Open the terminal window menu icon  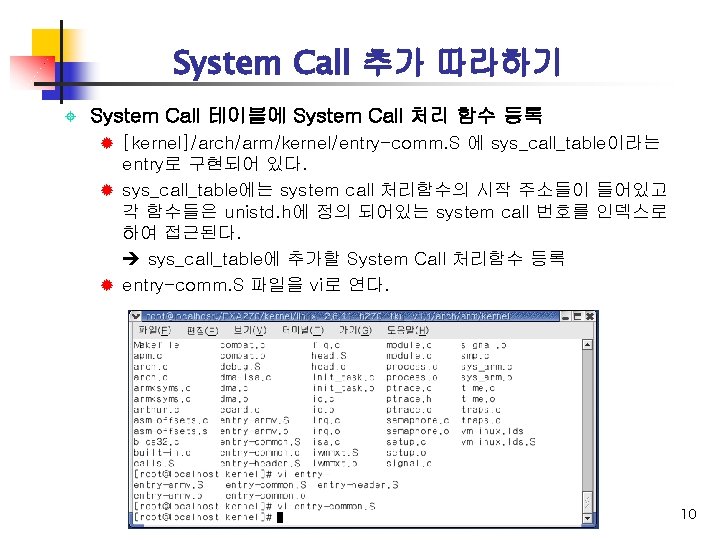135,316
